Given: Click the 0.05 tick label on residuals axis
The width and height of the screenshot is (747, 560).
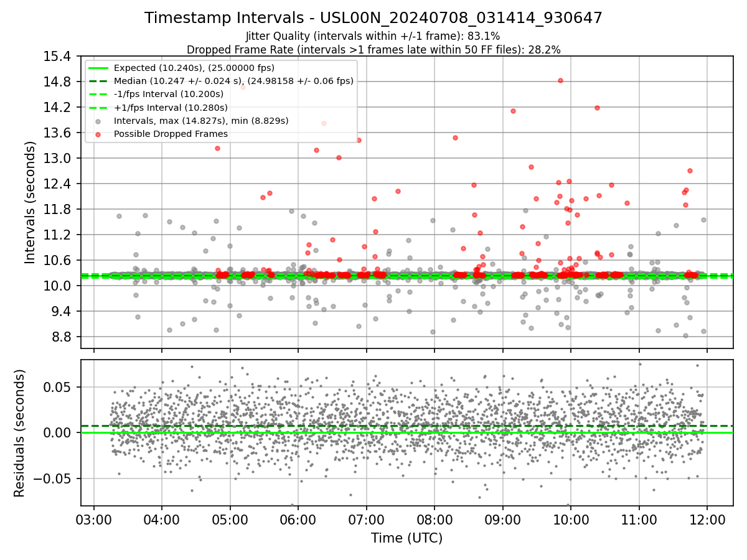Looking at the screenshot, I should click(58, 387).
